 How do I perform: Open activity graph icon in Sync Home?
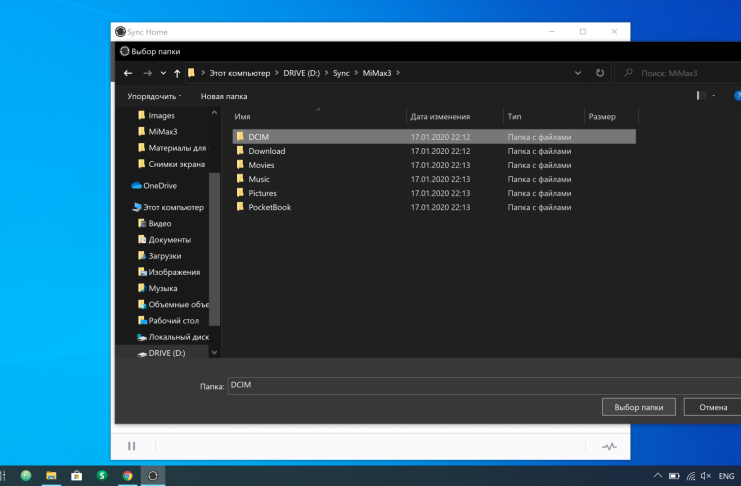(609, 446)
